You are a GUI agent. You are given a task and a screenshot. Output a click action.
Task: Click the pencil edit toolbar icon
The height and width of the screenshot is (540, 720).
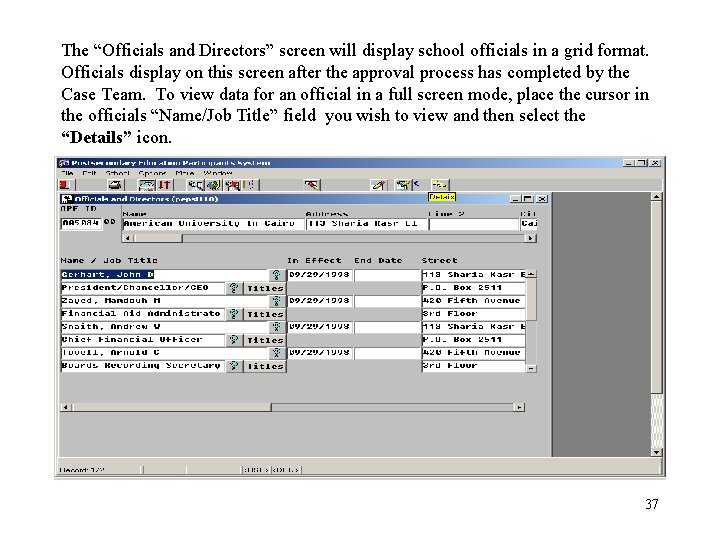tap(378, 185)
